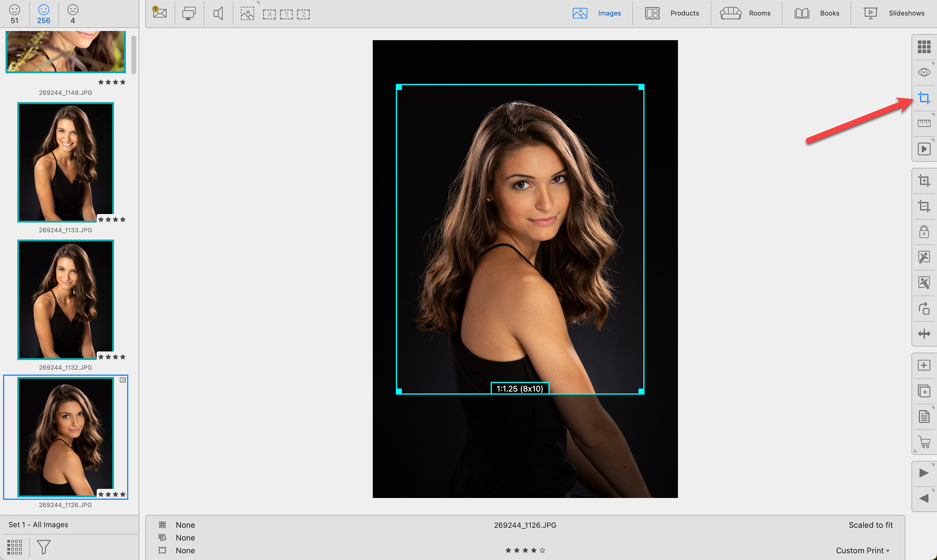Open the image filter funnel menu
The width and height of the screenshot is (937, 560).
pos(43,547)
